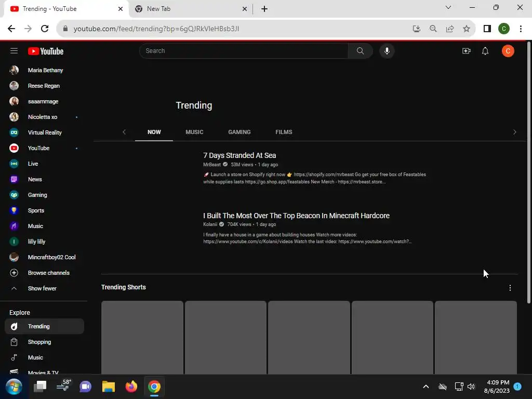Switch to the FILMS tab

(x=284, y=132)
